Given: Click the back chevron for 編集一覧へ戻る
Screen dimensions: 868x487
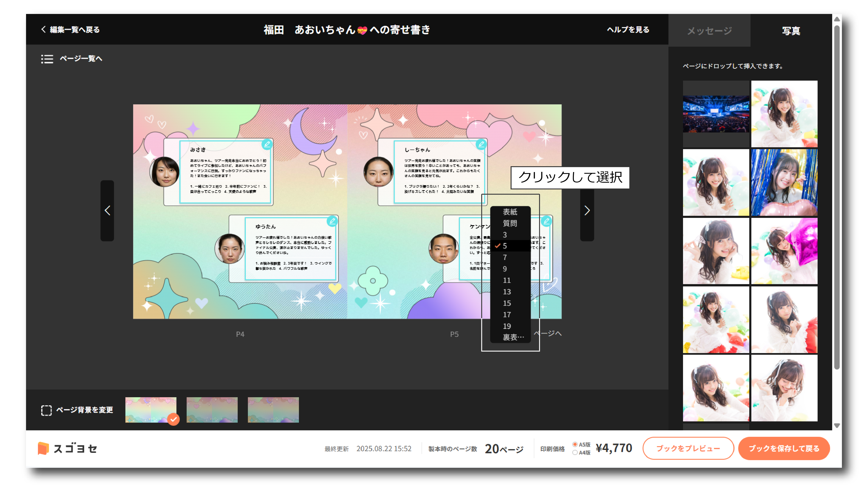Looking at the screenshot, I should click(x=44, y=29).
